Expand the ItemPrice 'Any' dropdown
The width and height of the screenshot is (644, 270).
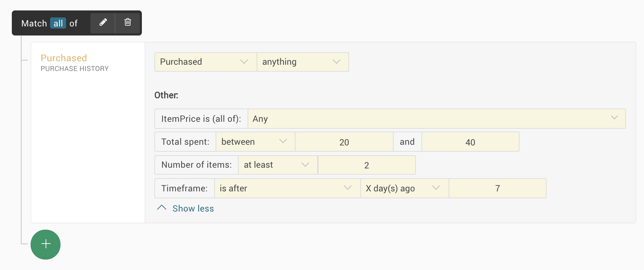coord(436,119)
